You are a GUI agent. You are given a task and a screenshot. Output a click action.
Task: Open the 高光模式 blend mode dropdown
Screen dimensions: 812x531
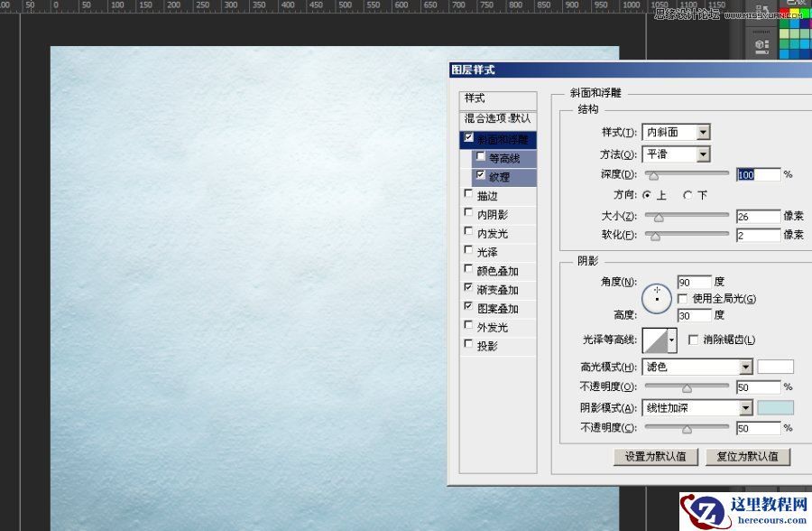697,367
